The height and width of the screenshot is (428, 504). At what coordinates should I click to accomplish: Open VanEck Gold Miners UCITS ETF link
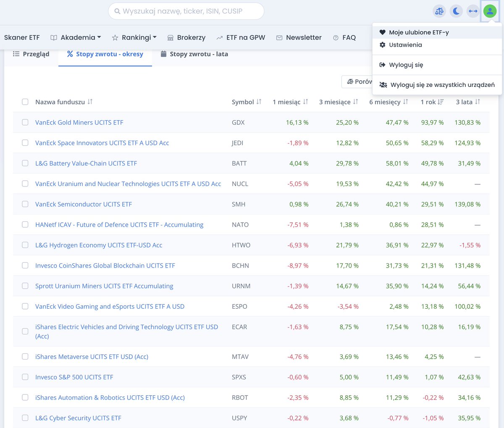[x=79, y=122]
